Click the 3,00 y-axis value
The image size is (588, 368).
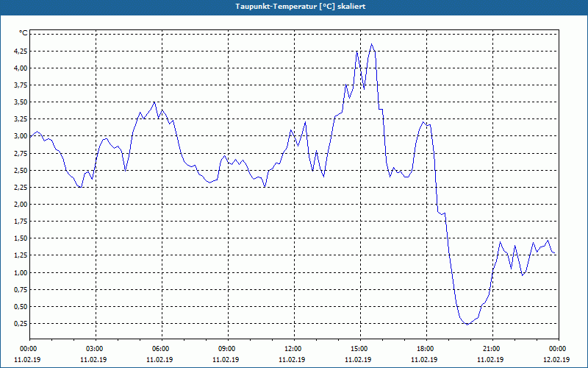[x=21, y=136]
